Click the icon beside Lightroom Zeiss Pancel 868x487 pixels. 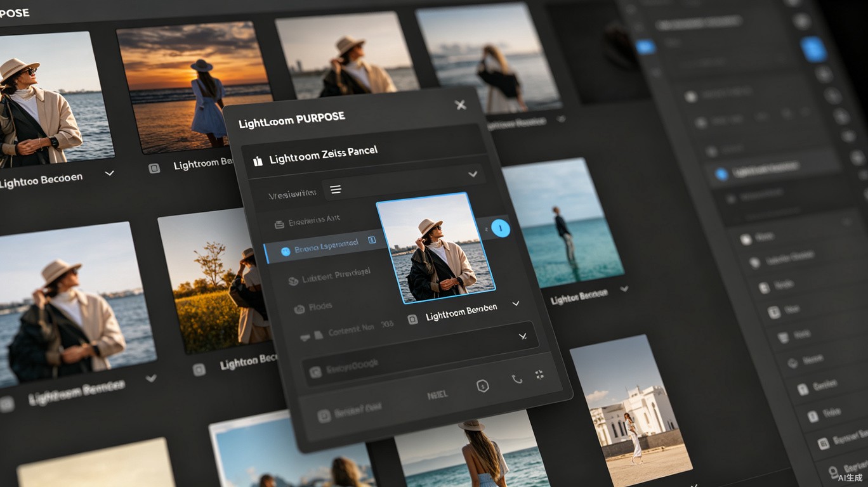point(258,161)
